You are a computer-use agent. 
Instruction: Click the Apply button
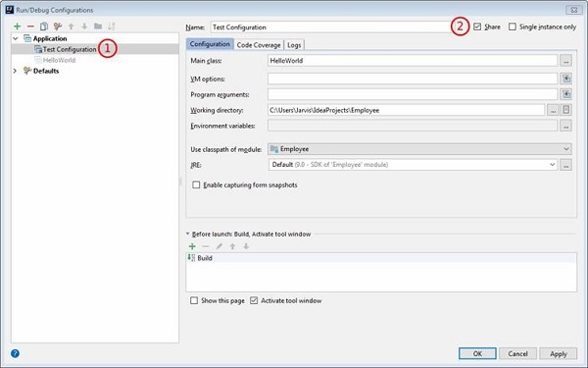click(559, 353)
